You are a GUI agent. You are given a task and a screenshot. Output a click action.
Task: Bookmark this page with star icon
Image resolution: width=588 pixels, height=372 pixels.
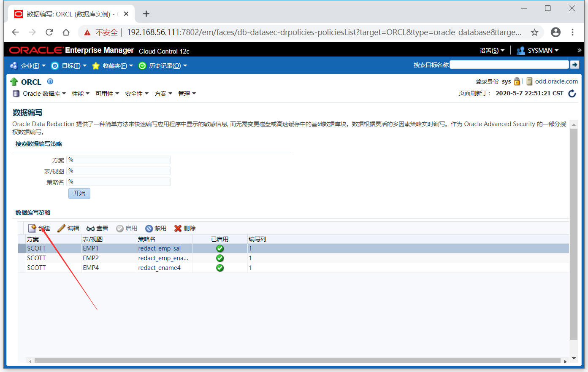(x=534, y=32)
